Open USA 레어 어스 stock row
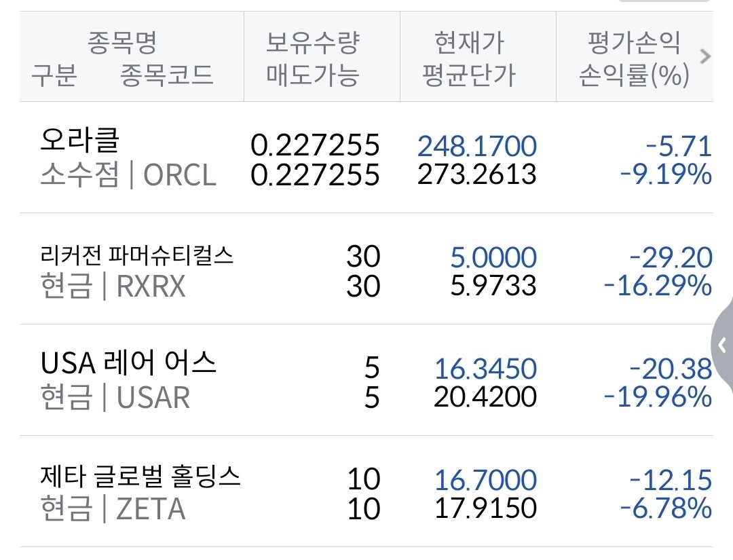This screenshot has height=560, width=733. 128,364
